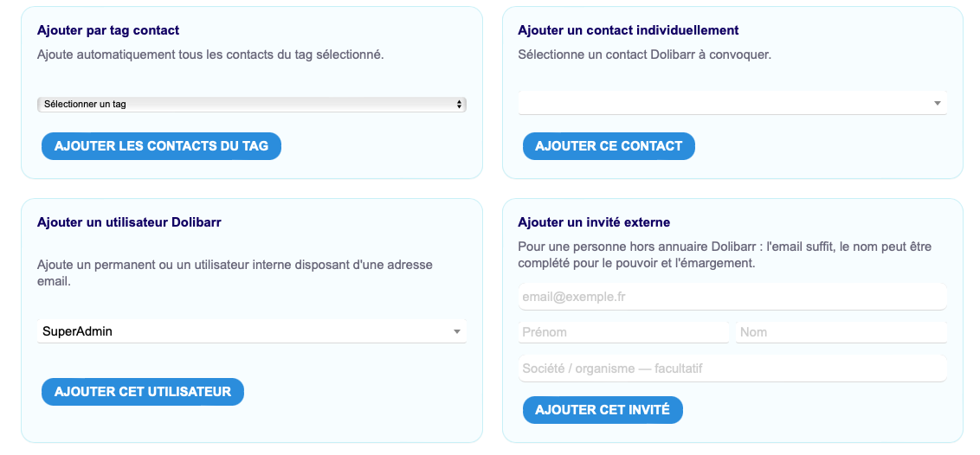Click the 'Sélectionne un contact Dolibarr' description text
Image resolution: width=980 pixels, height=455 pixels.
(x=644, y=54)
